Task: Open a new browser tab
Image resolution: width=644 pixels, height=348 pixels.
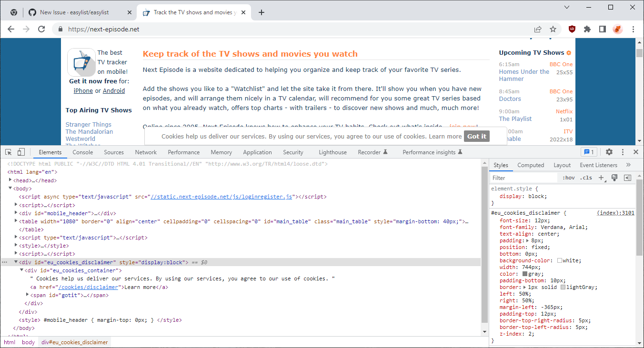Action: [261, 12]
